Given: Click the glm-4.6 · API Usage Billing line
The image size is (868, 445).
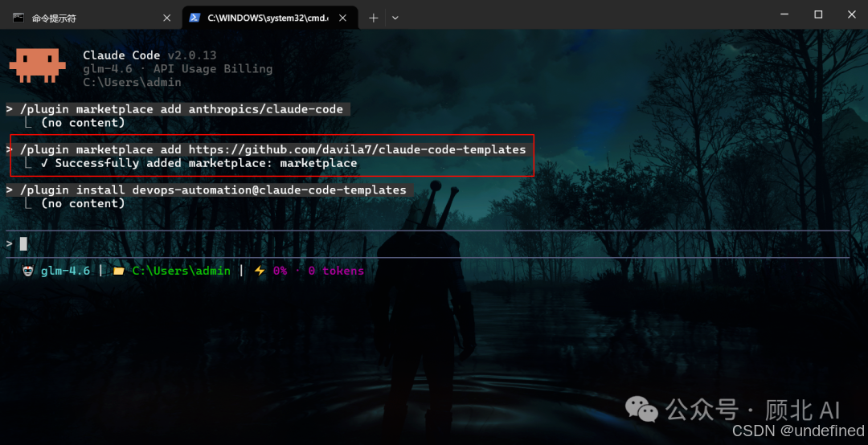Looking at the screenshot, I should 178,68.
